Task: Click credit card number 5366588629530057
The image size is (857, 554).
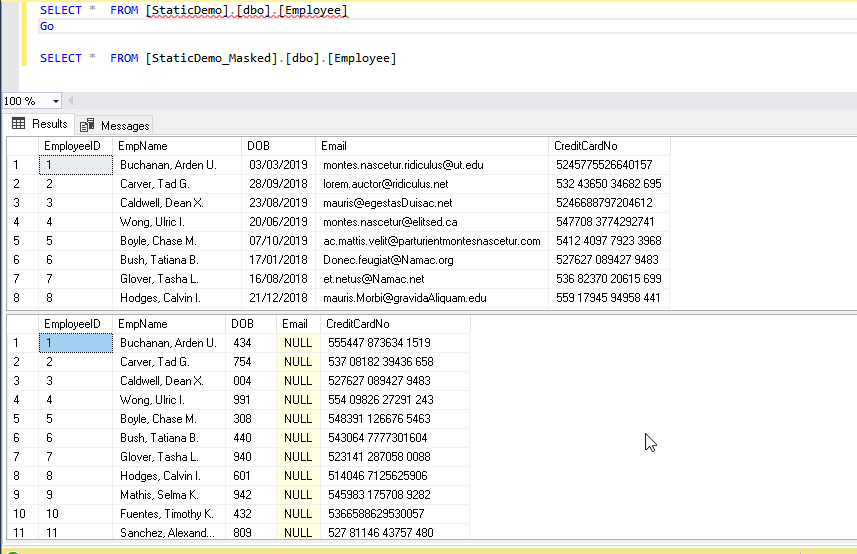Action: pyautogui.click(x=376, y=514)
